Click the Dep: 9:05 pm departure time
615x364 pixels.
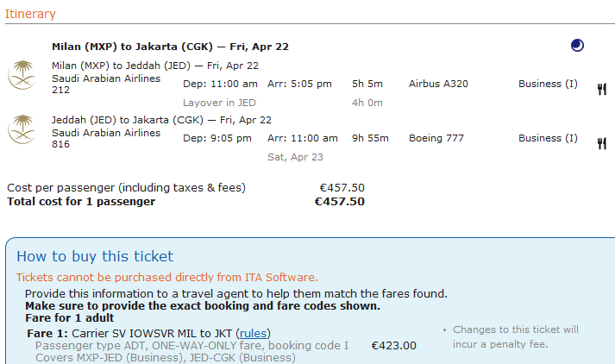pyautogui.click(x=220, y=138)
